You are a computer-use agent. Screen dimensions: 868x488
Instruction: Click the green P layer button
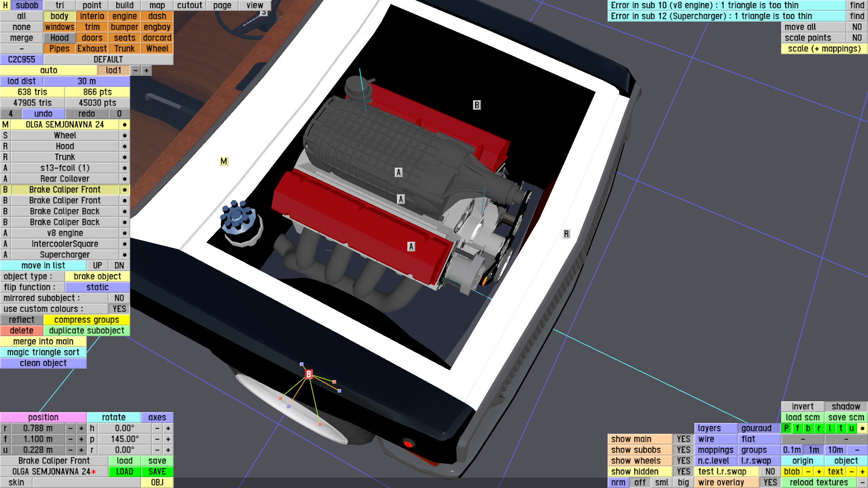click(x=787, y=428)
